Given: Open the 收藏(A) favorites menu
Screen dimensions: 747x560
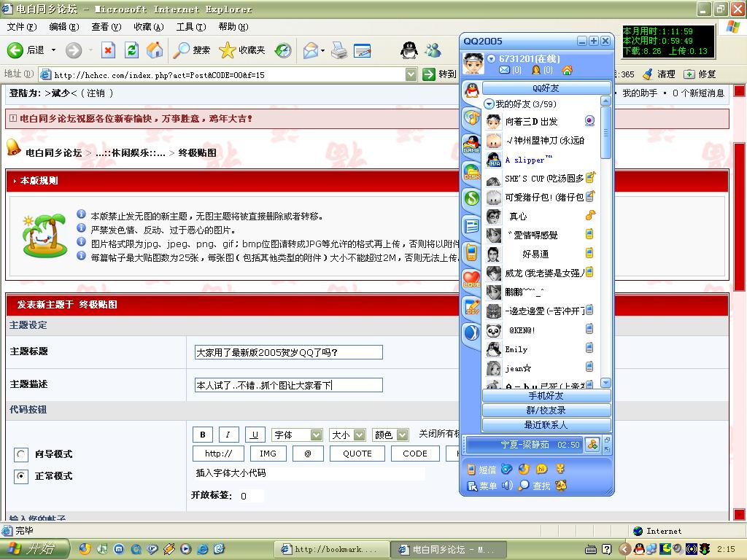Looking at the screenshot, I should click(148, 27).
